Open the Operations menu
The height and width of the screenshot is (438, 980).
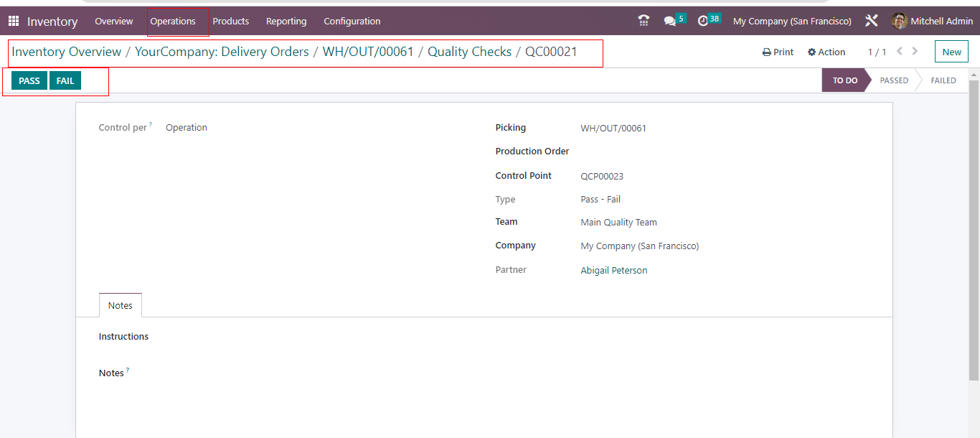(x=173, y=21)
